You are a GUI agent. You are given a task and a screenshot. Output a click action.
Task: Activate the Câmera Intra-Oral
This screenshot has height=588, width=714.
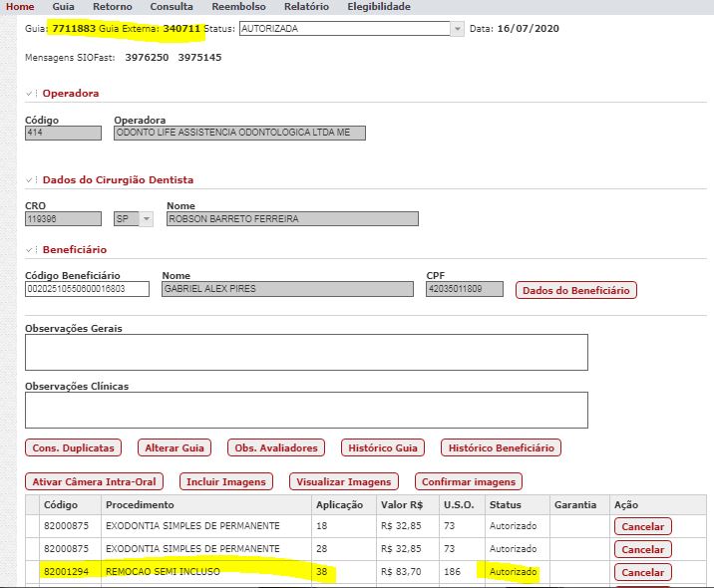(x=94, y=482)
